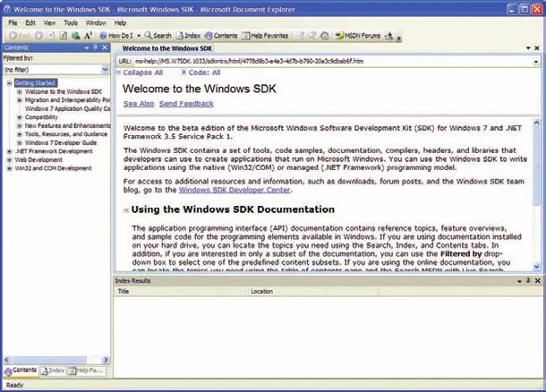Open the How Do I toolbar button
Viewport: 546px width, 392px height.
pos(116,36)
